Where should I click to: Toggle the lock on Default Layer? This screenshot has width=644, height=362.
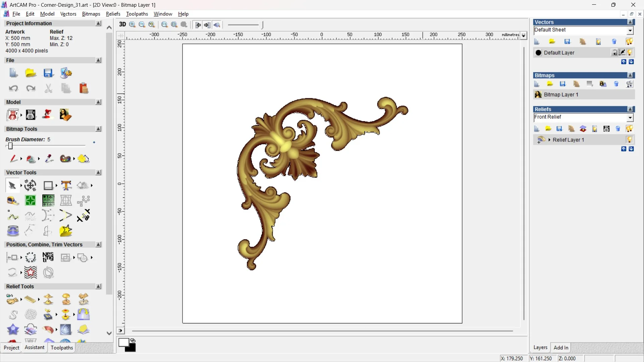point(614,53)
